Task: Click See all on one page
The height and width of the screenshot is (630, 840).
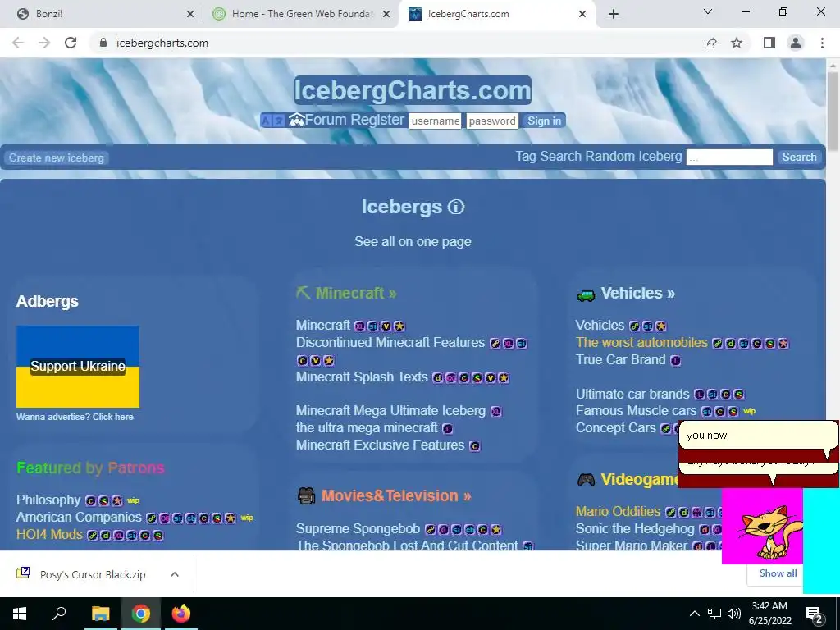Action: tap(413, 242)
